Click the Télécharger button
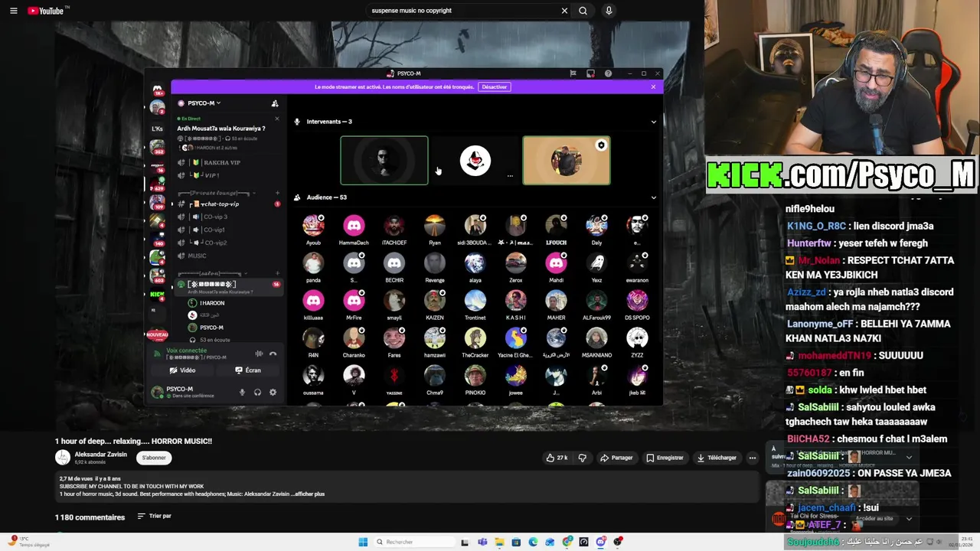The image size is (980, 551). [x=717, y=458]
